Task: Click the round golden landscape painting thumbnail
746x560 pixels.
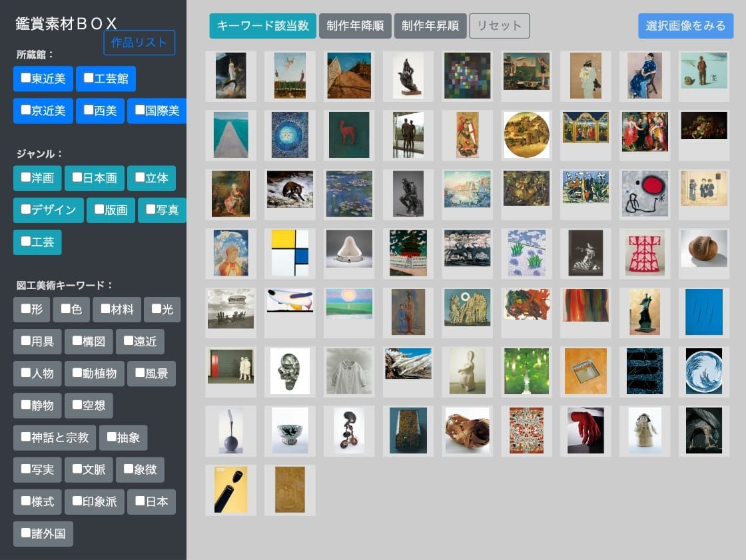Action: (526, 135)
